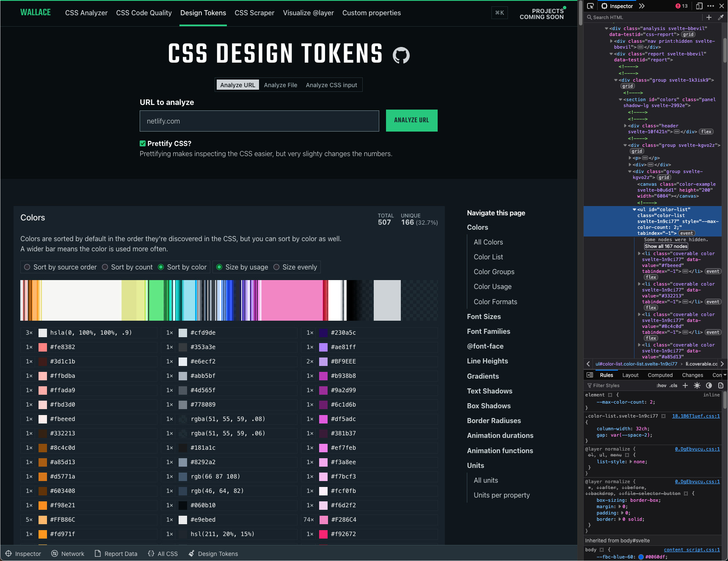Expand the margin 0 shorthand property
Image resolution: width=728 pixels, height=561 pixels.
coord(620,507)
